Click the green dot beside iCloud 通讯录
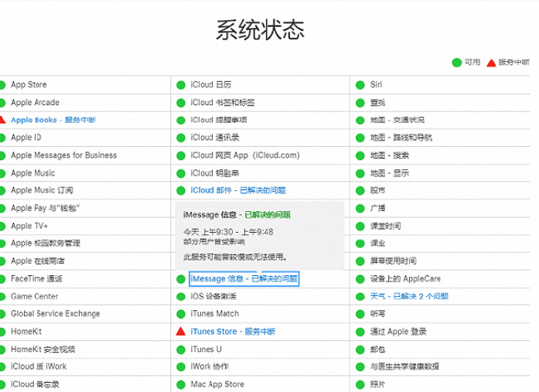 (181, 138)
